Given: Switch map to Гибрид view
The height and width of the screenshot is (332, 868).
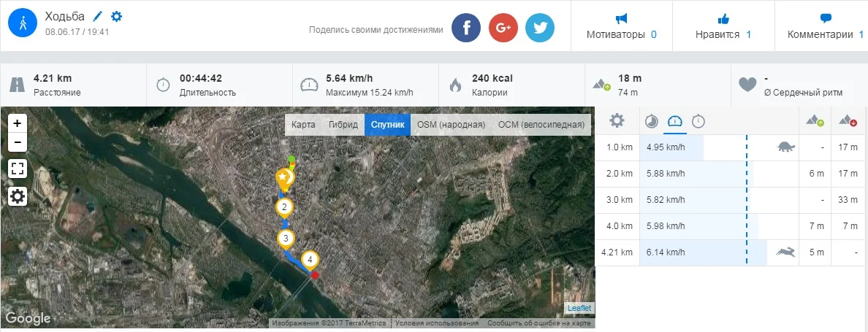Looking at the screenshot, I should (x=343, y=124).
